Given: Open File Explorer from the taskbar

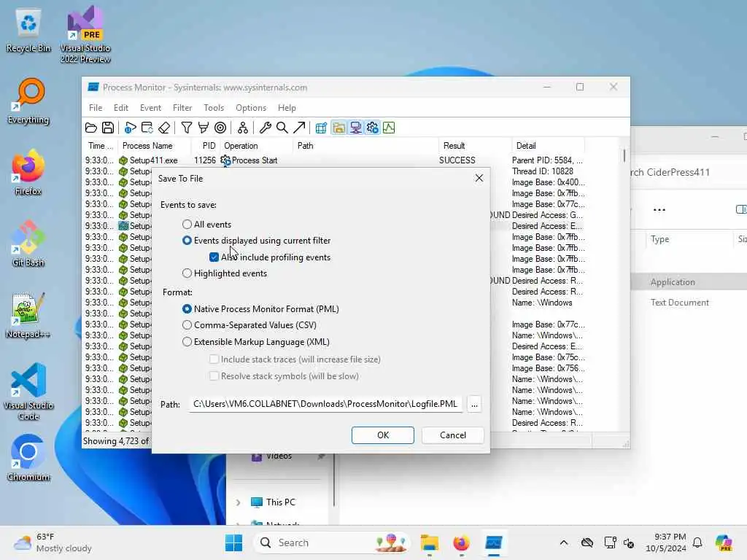Looking at the screenshot, I should 430,542.
